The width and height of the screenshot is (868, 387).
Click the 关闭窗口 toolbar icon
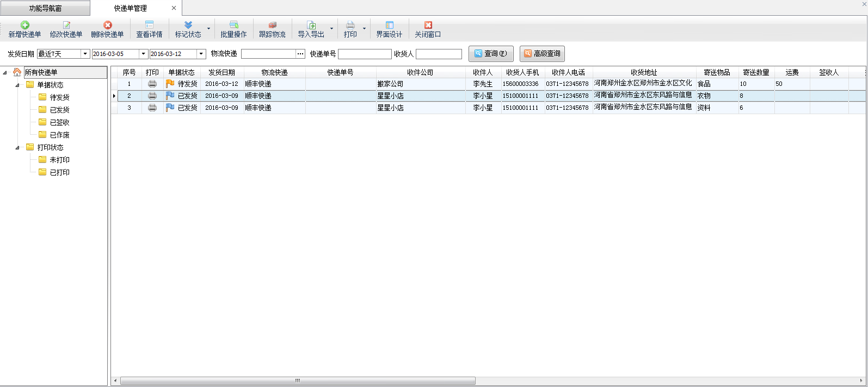pyautogui.click(x=428, y=26)
